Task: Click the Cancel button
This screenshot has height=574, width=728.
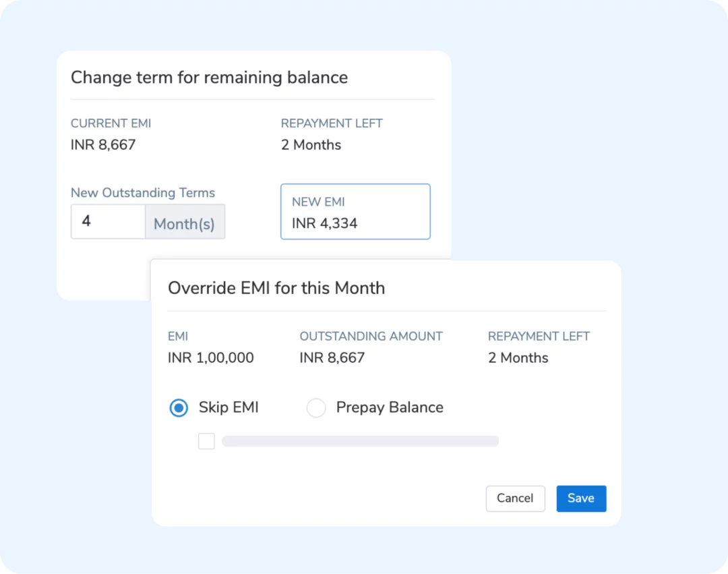Action: [x=516, y=498]
